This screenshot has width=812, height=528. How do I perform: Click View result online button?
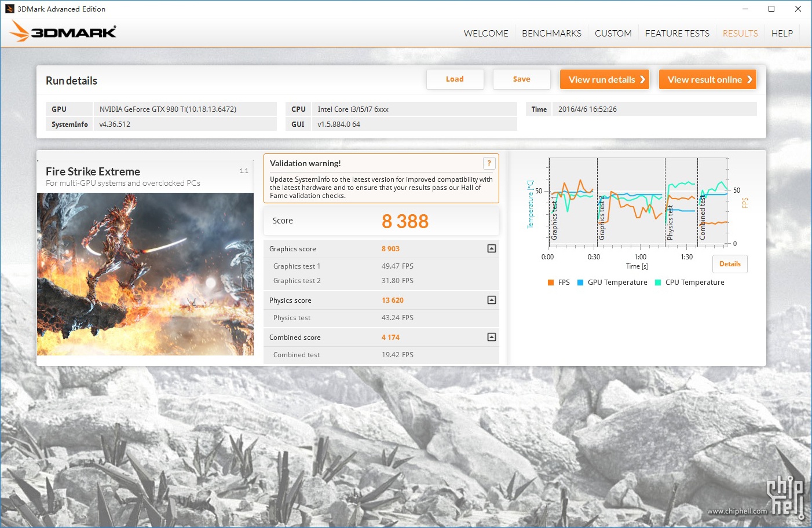tap(708, 79)
